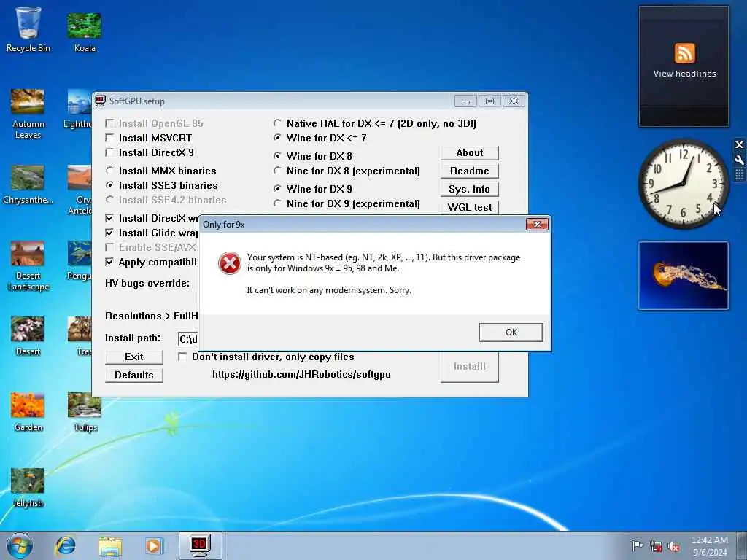The height and width of the screenshot is (560, 747).
Task: Click SoftGPU 3D taskbar button
Action: coord(200,545)
